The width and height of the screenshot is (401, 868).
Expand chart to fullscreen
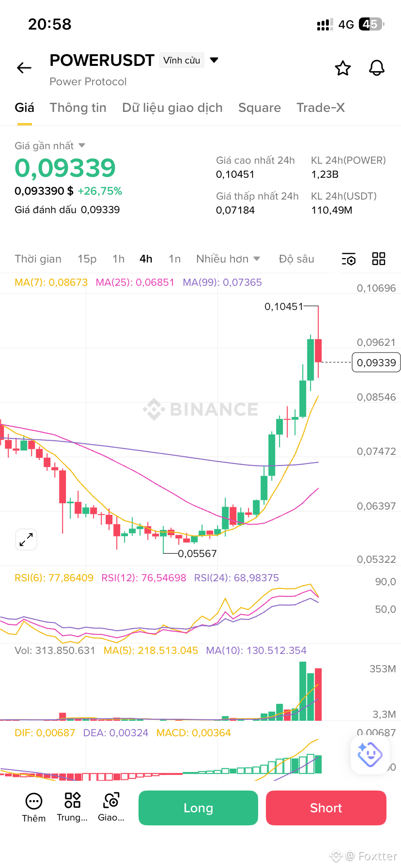[x=26, y=540]
